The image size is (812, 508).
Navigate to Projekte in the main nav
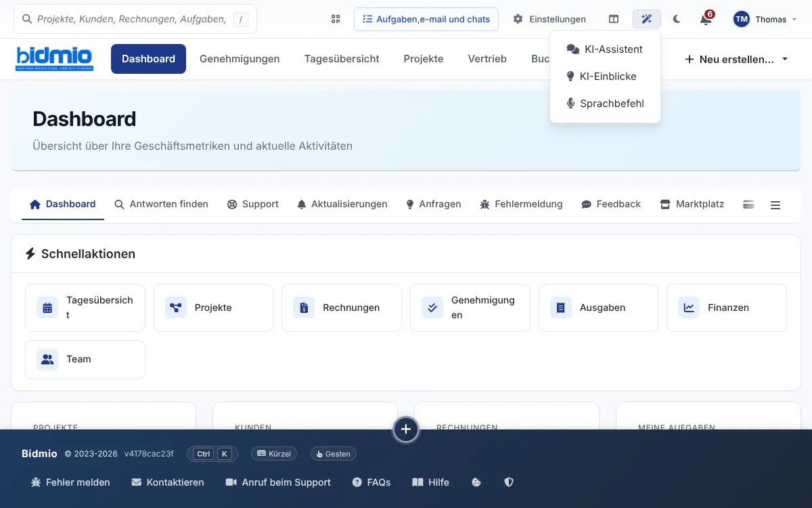tap(424, 59)
